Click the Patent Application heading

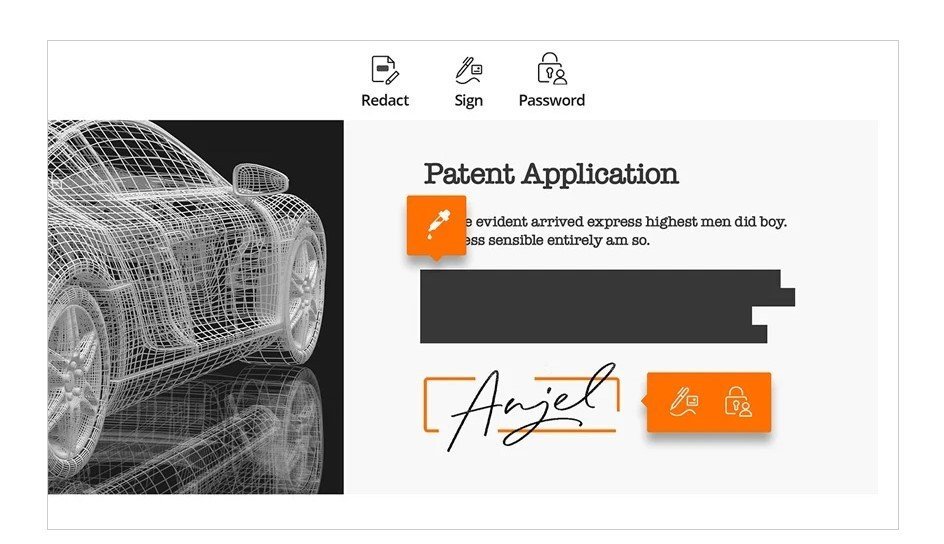click(x=551, y=174)
